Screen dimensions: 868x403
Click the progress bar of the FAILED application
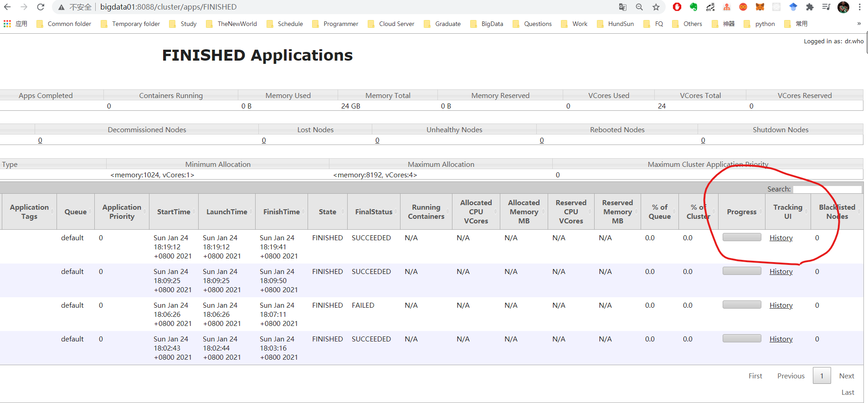point(742,305)
